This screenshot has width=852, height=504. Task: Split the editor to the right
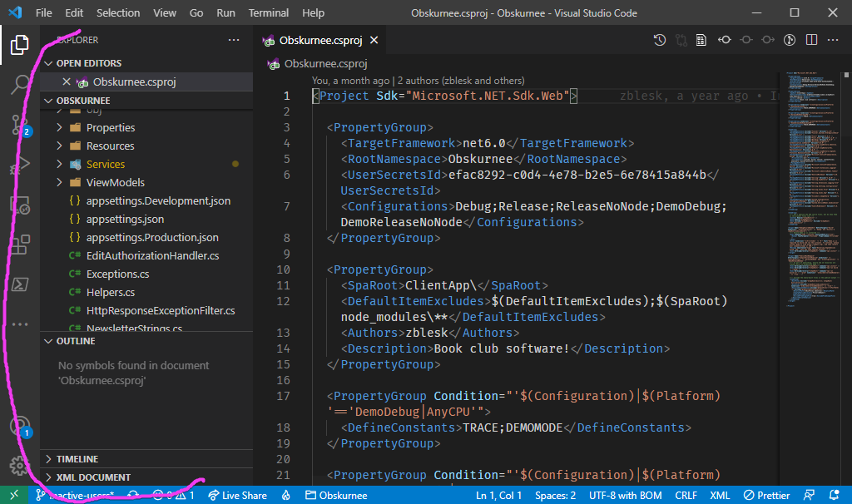pyautogui.click(x=811, y=40)
